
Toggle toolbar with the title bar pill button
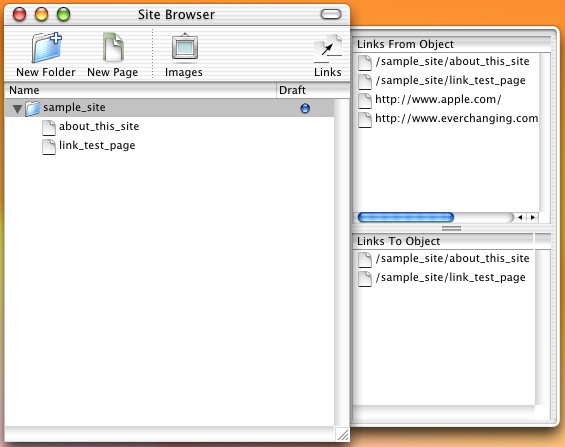(331, 14)
